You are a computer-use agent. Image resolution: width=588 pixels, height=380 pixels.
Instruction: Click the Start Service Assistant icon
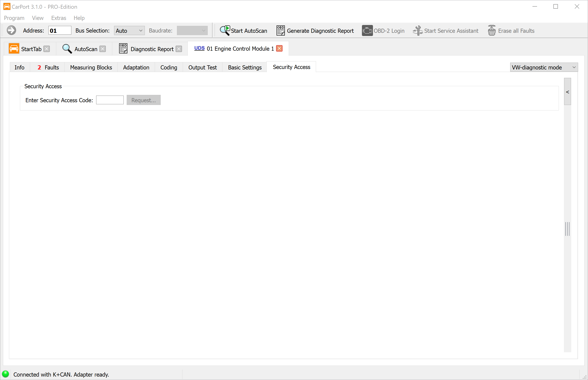pos(418,31)
